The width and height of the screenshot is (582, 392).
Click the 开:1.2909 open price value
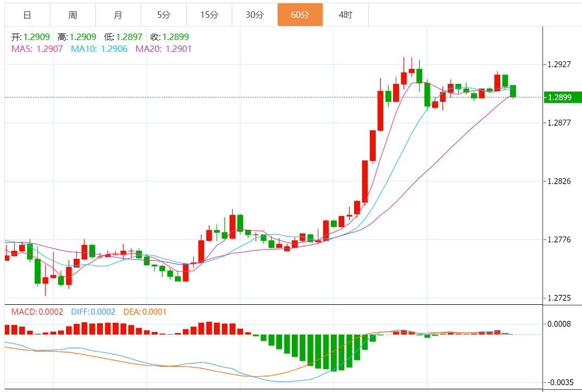point(30,37)
